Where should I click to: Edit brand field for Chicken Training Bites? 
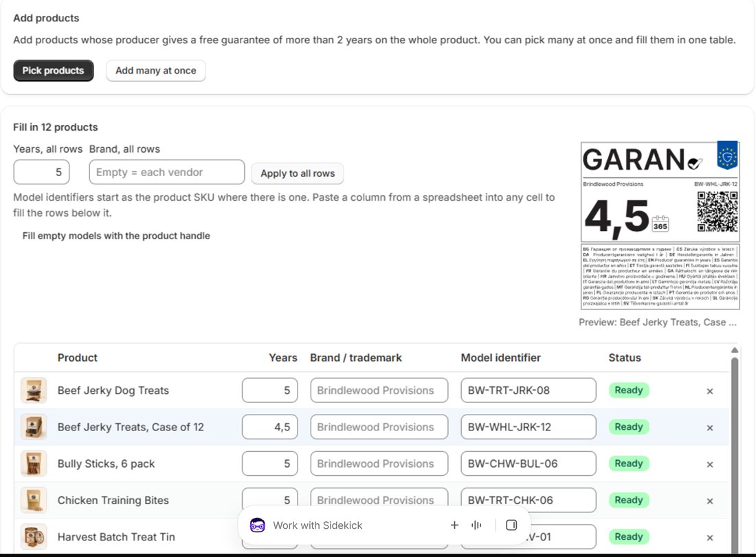coord(379,498)
